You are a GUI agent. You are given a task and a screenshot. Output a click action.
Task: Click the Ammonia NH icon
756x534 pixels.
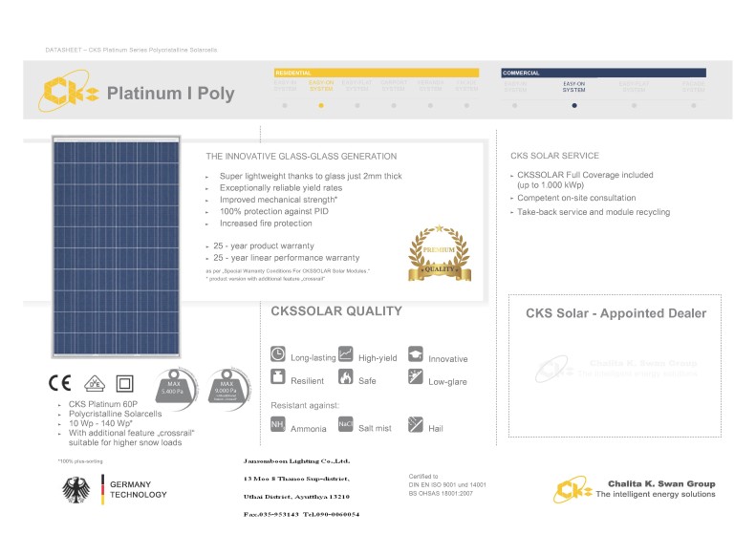[x=278, y=424]
